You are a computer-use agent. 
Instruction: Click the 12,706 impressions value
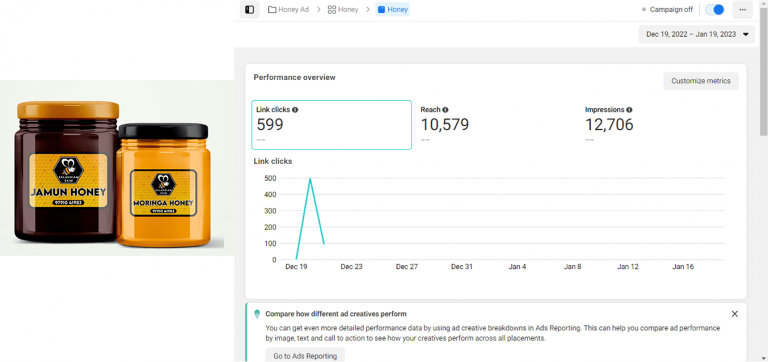click(609, 125)
